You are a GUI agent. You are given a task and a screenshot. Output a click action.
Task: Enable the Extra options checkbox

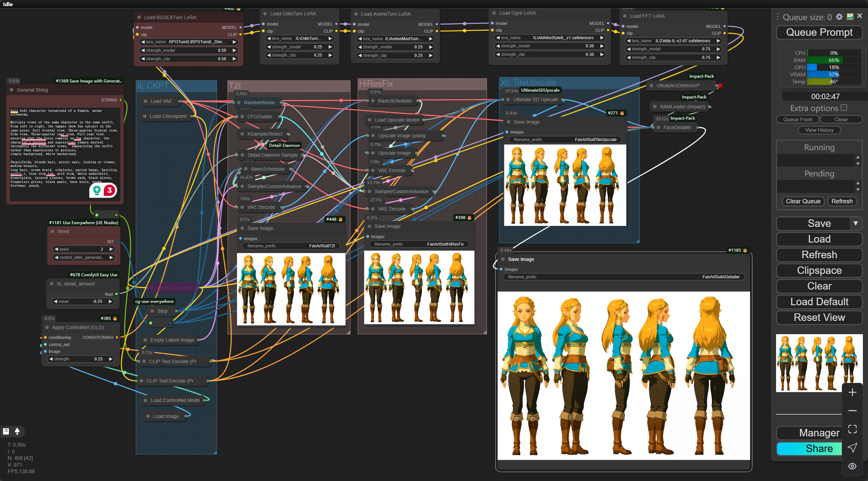(x=843, y=108)
